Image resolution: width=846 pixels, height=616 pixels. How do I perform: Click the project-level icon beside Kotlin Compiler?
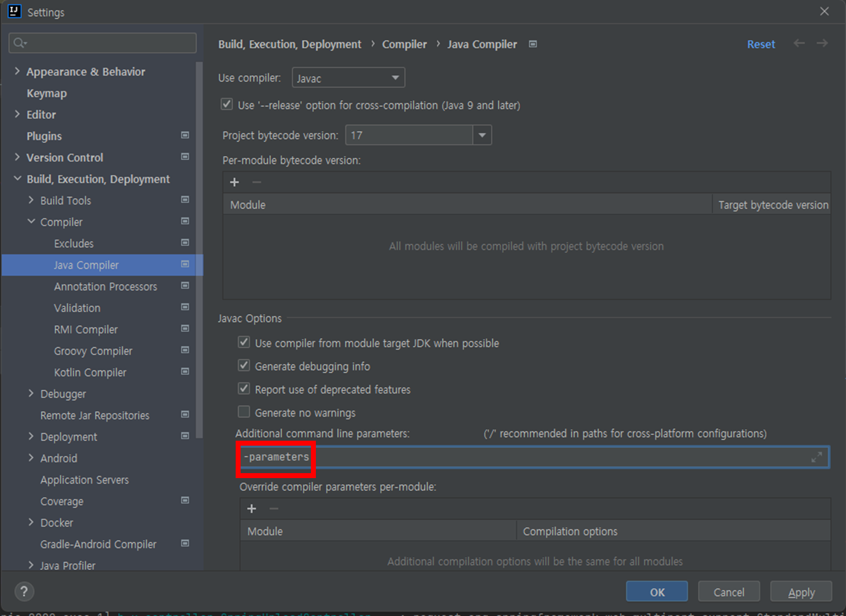pyautogui.click(x=185, y=371)
